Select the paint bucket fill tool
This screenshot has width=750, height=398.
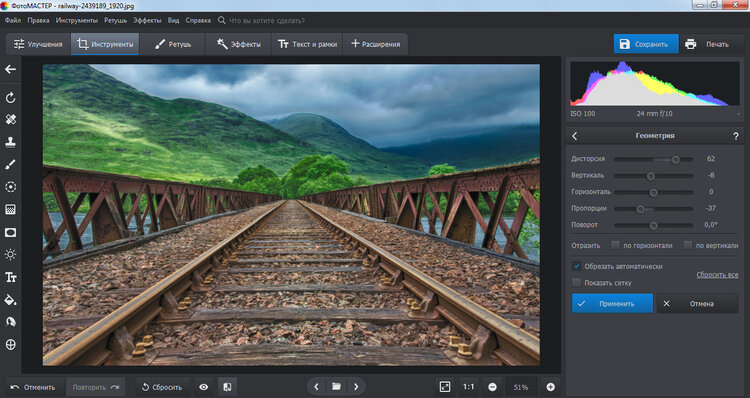pos(11,300)
